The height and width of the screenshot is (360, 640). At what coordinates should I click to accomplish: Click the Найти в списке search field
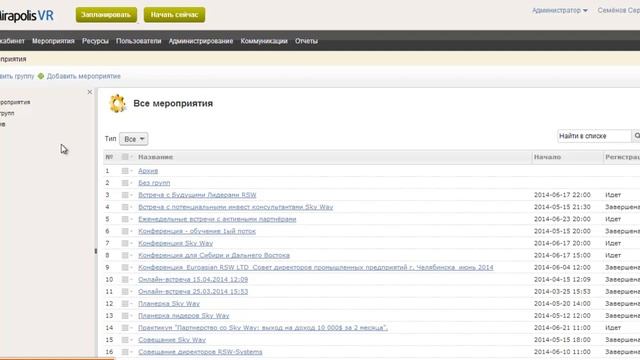tap(594, 136)
